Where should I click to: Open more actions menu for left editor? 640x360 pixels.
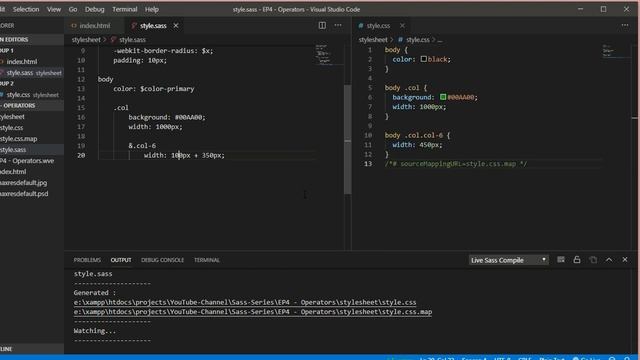tap(338, 25)
